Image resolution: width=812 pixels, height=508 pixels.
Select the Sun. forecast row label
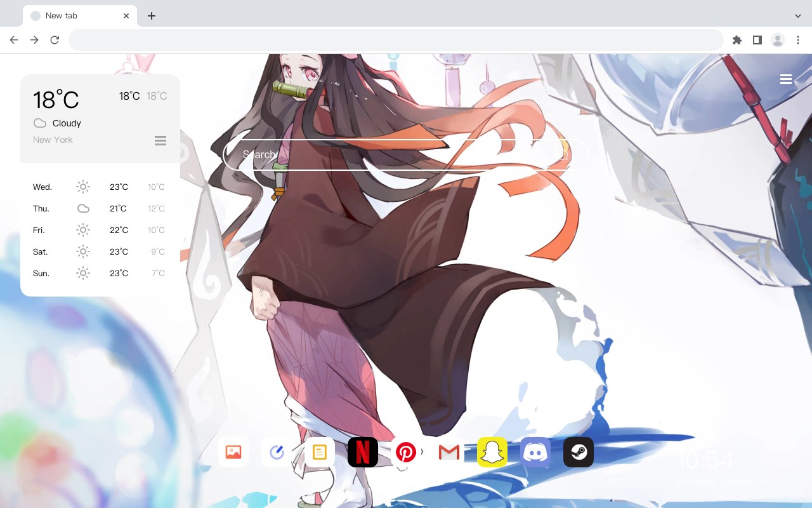pos(41,273)
